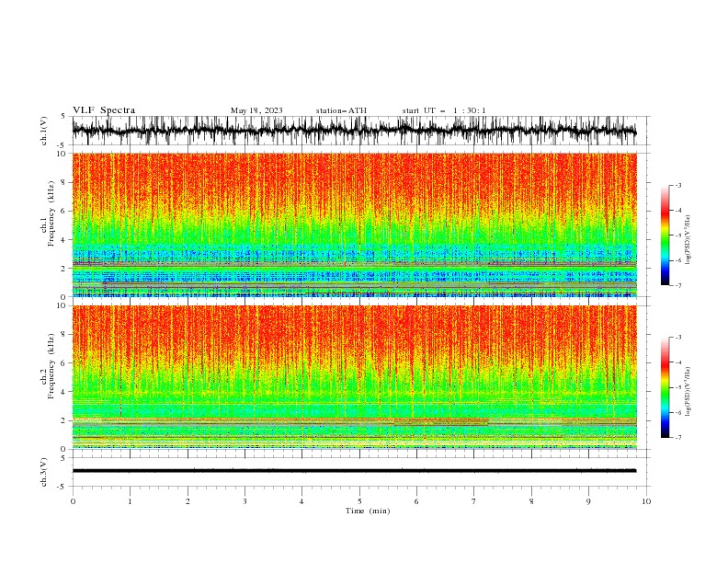This screenshot has width=728, height=563.
Task: Click time tick label "3" on x-axis
Action: [x=245, y=501]
